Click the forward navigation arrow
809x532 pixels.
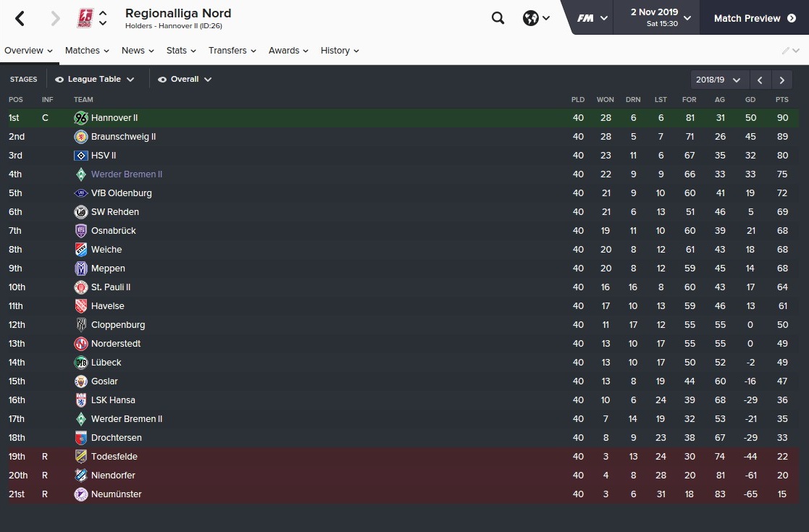(55, 19)
